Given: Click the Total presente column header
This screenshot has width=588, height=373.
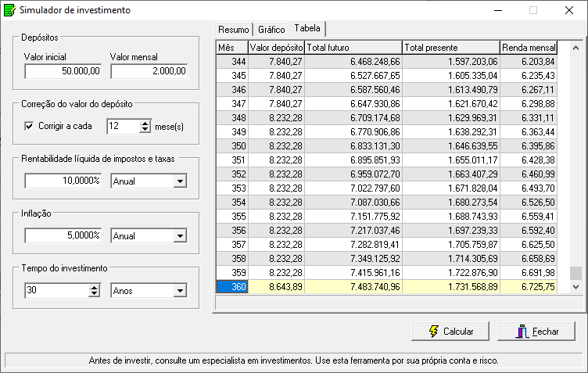Looking at the screenshot, I should click(x=451, y=48).
